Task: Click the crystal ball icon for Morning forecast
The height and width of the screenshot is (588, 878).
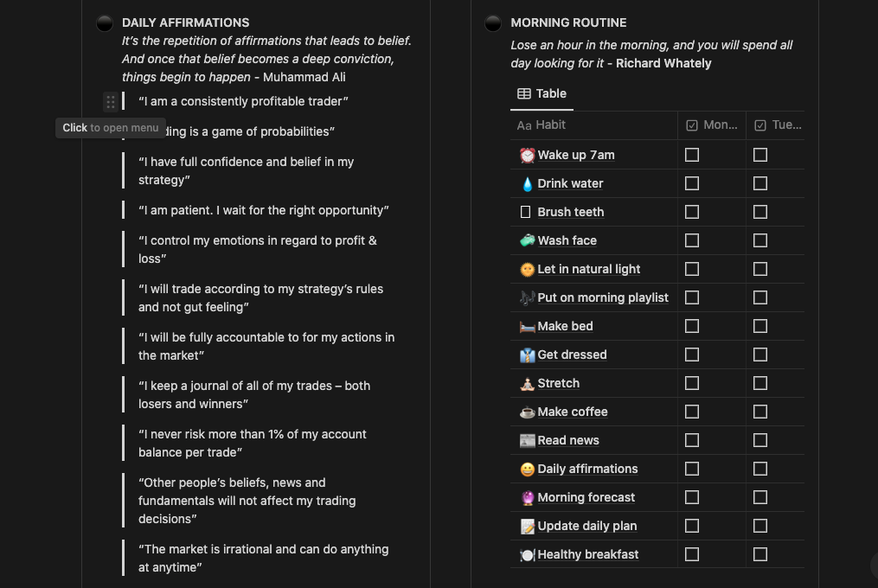Action: point(527,498)
